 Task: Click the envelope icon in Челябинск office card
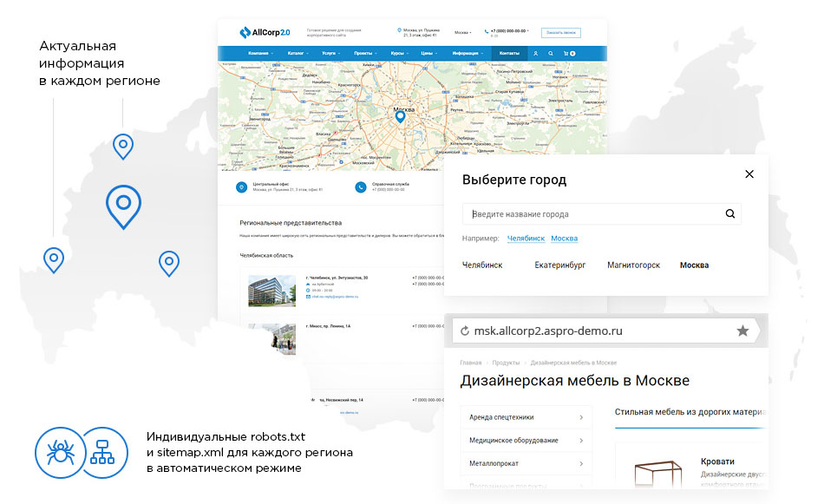pyautogui.click(x=306, y=296)
